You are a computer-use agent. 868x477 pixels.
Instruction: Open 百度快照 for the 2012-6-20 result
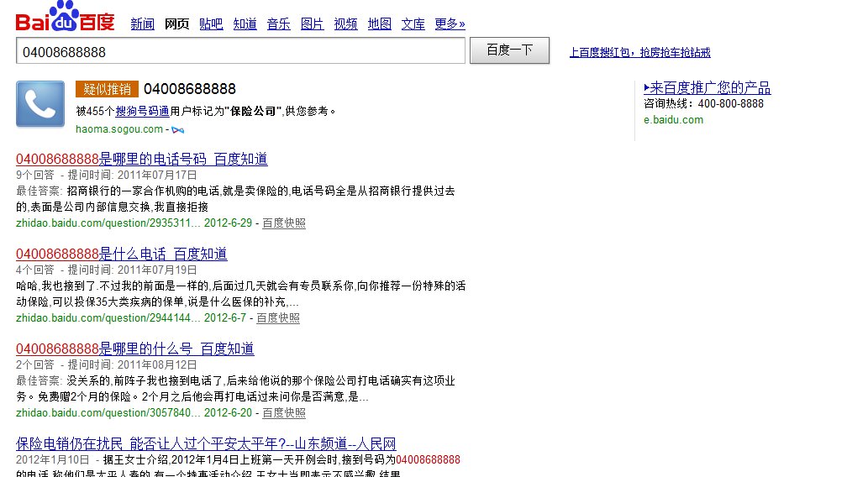point(284,413)
